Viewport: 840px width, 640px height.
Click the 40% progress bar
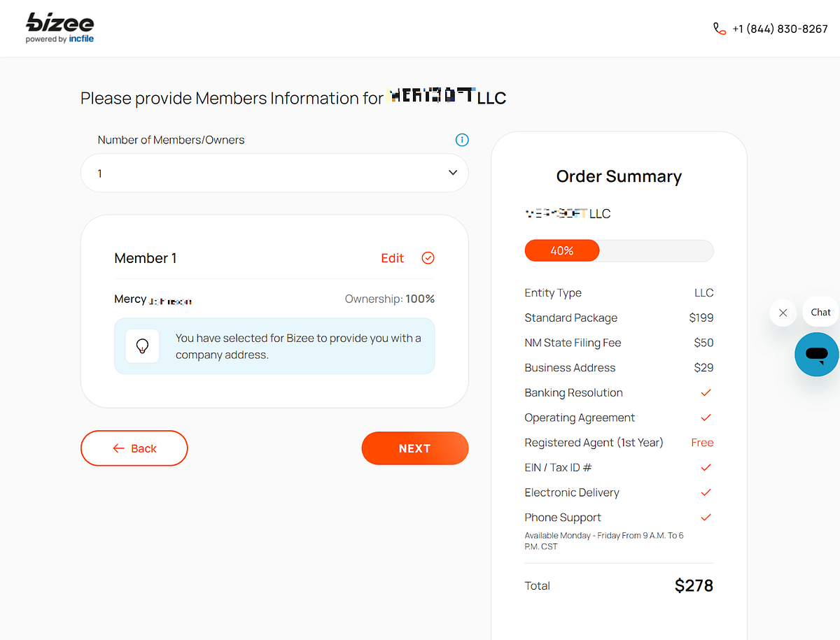[x=619, y=250]
